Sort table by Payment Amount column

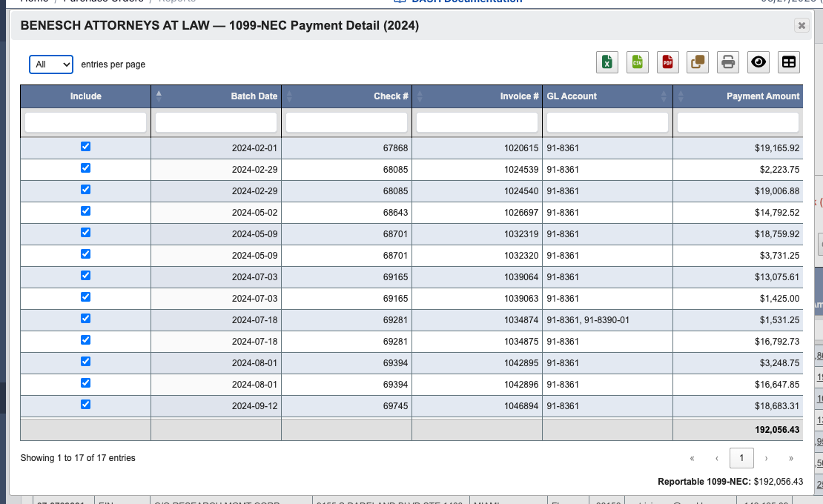coord(738,96)
